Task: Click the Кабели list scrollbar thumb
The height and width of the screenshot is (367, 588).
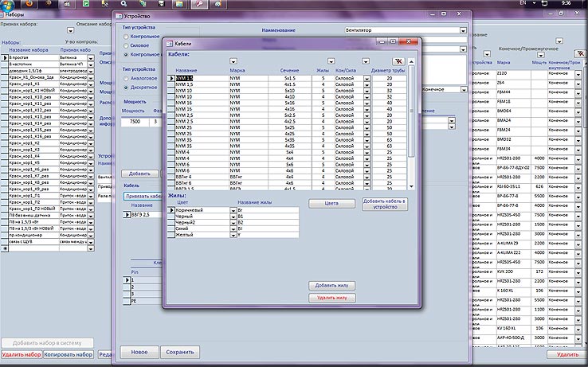Action: click(411, 111)
